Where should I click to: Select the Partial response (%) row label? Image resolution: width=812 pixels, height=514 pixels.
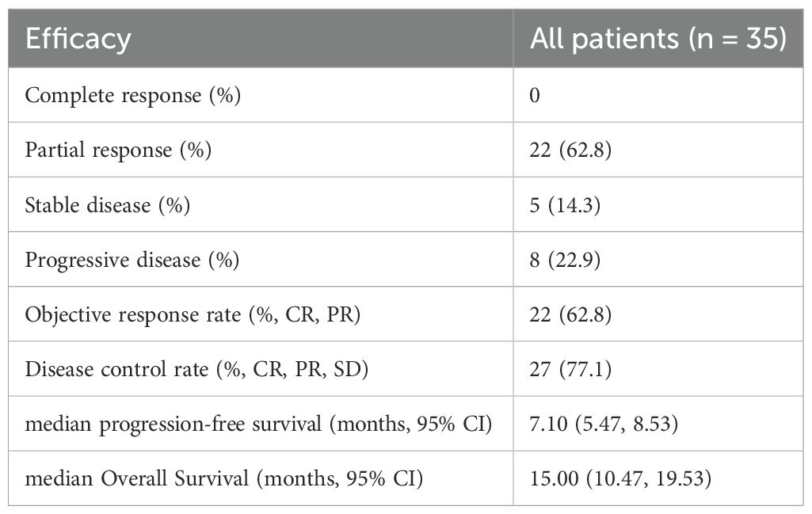click(x=118, y=150)
